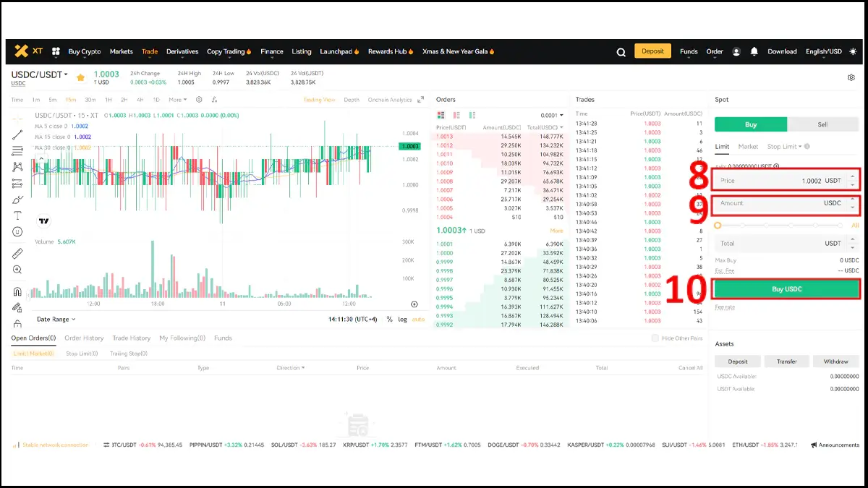
Task: Check the Hide Other Pairs checkbox
Action: coord(655,338)
